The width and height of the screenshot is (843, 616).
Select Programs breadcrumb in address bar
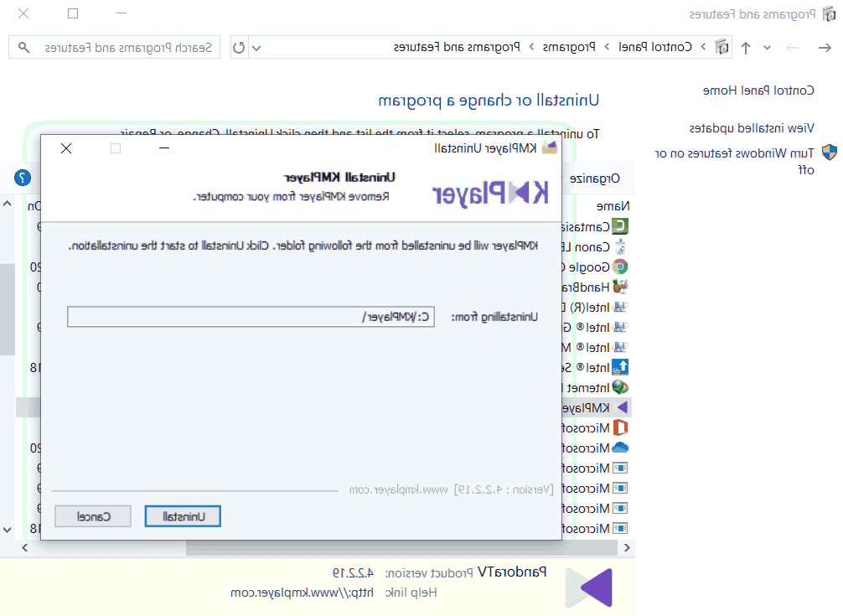(x=569, y=47)
